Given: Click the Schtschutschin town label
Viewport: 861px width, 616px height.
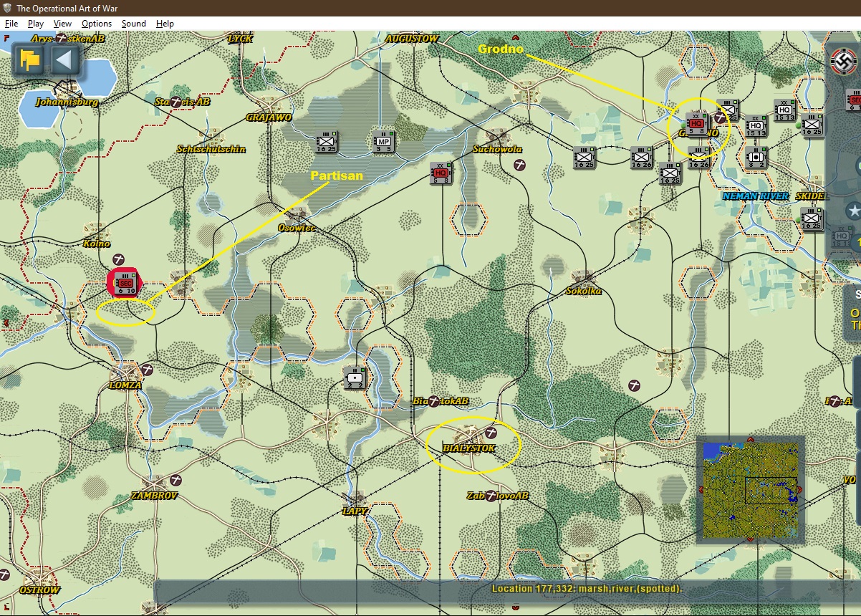Looking at the screenshot, I should (211, 149).
